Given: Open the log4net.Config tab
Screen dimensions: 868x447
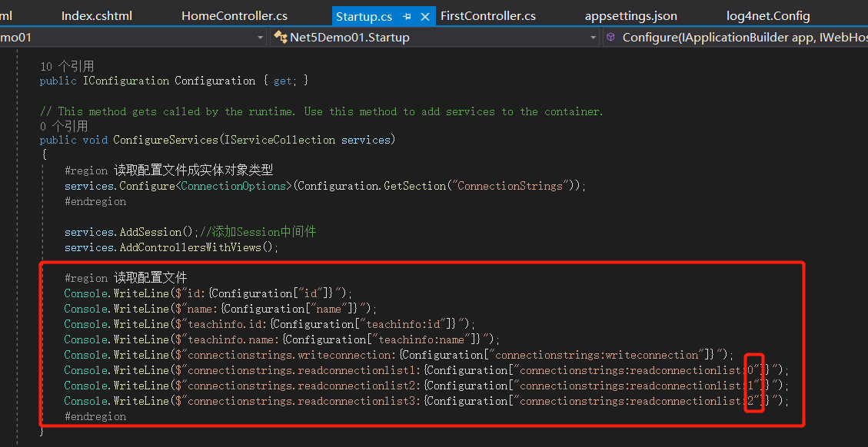Looking at the screenshot, I should click(768, 16).
